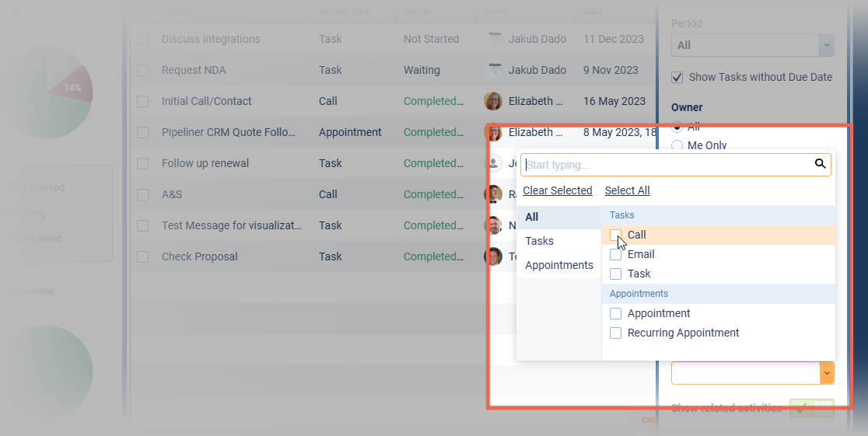Image resolution: width=868 pixels, height=436 pixels.
Task: Select the All category tab
Action: click(559, 217)
